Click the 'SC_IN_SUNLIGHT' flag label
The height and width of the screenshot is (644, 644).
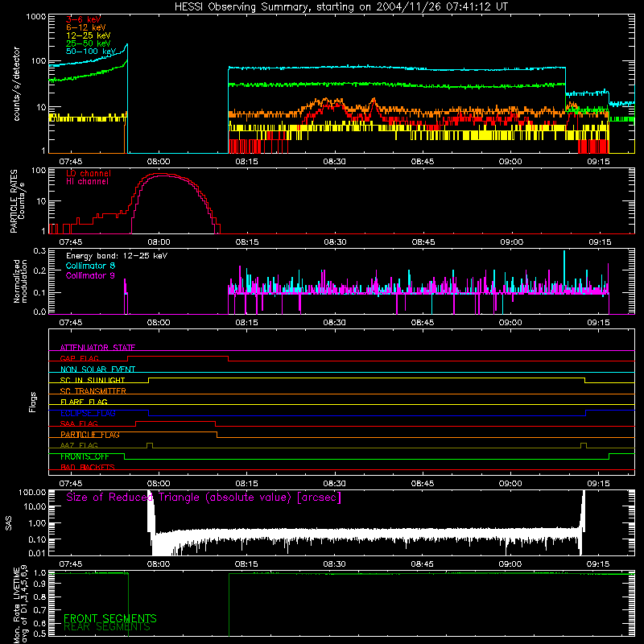pyautogui.click(x=93, y=380)
